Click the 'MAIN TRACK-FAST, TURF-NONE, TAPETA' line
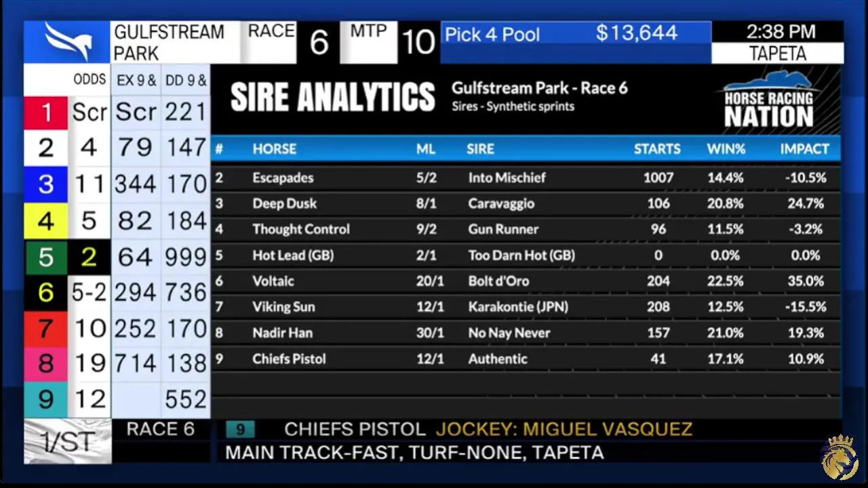Image resolution: width=868 pixels, height=488 pixels. (414, 452)
